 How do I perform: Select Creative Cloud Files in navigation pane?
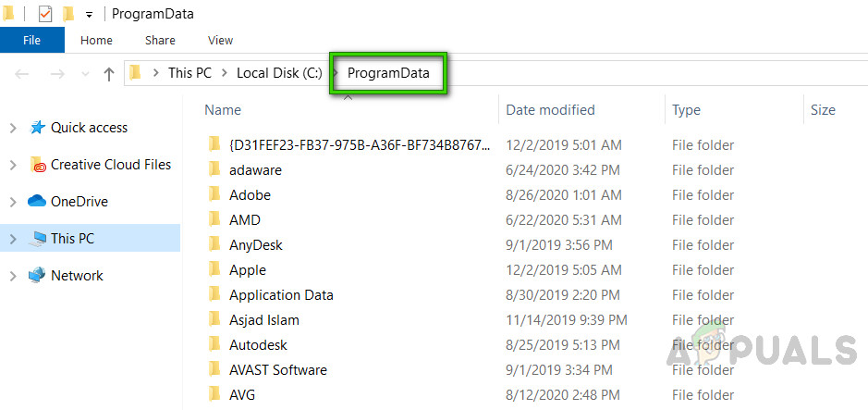click(x=111, y=165)
